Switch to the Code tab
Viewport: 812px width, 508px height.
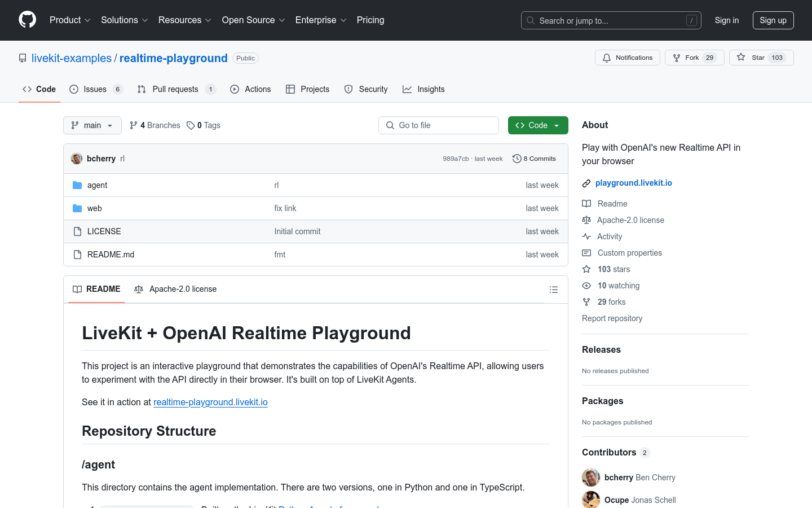(x=39, y=89)
